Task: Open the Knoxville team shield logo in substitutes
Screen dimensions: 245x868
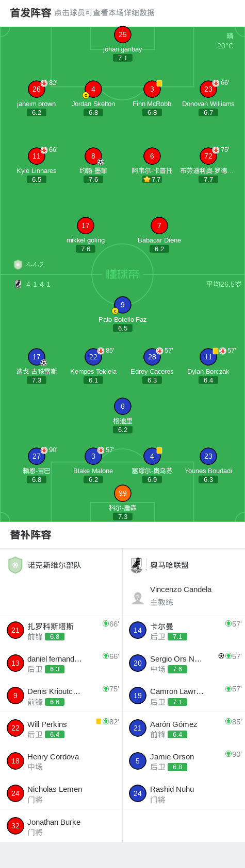Action: pyautogui.click(x=15, y=565)
